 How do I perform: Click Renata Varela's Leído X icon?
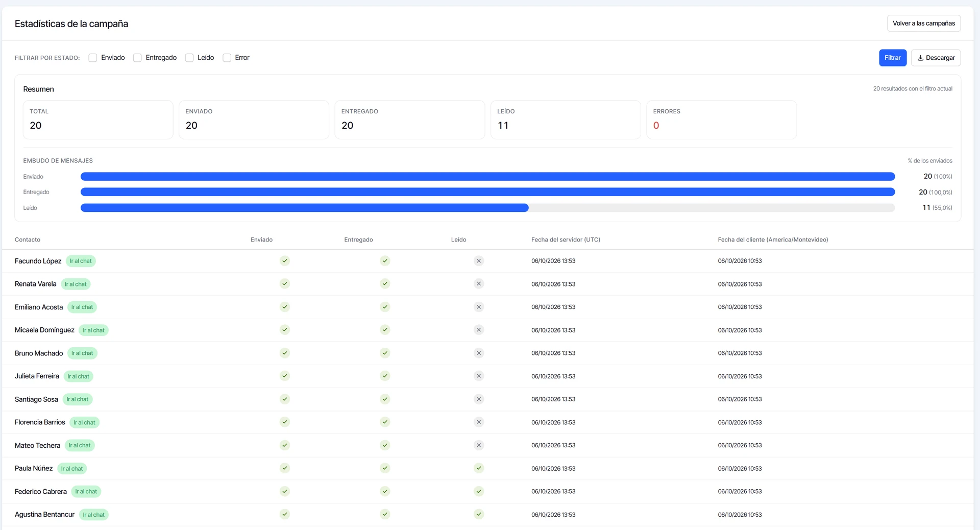pyautogui.click(x=479, y=284)
